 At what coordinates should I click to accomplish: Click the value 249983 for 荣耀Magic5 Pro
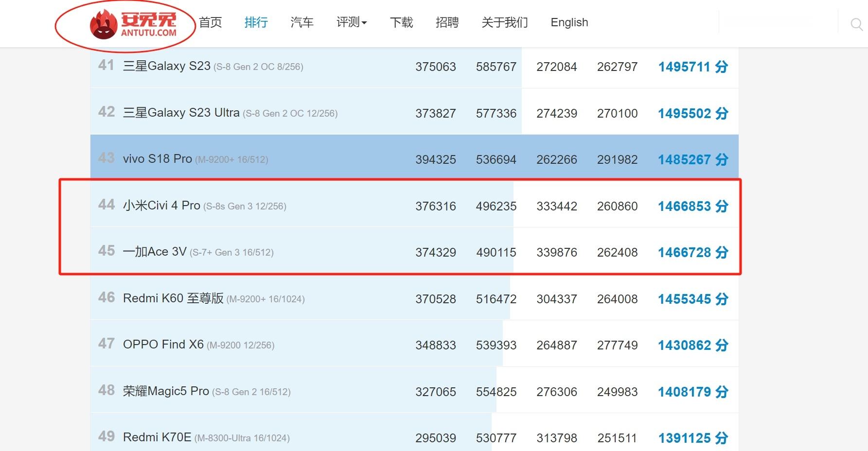coord(618,392)
